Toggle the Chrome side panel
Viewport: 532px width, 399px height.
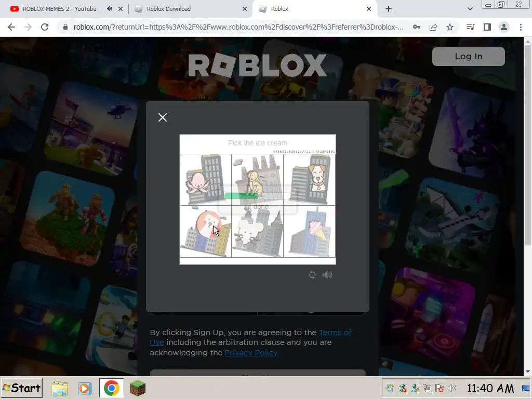coord(487,27)
